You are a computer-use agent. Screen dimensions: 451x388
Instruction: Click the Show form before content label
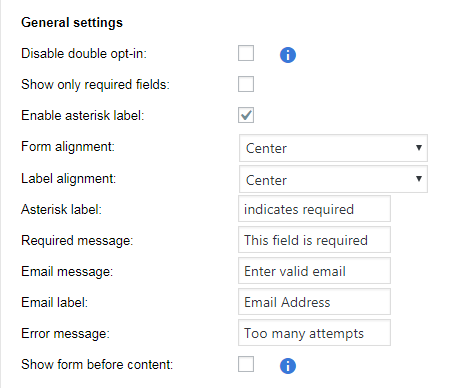97,364
